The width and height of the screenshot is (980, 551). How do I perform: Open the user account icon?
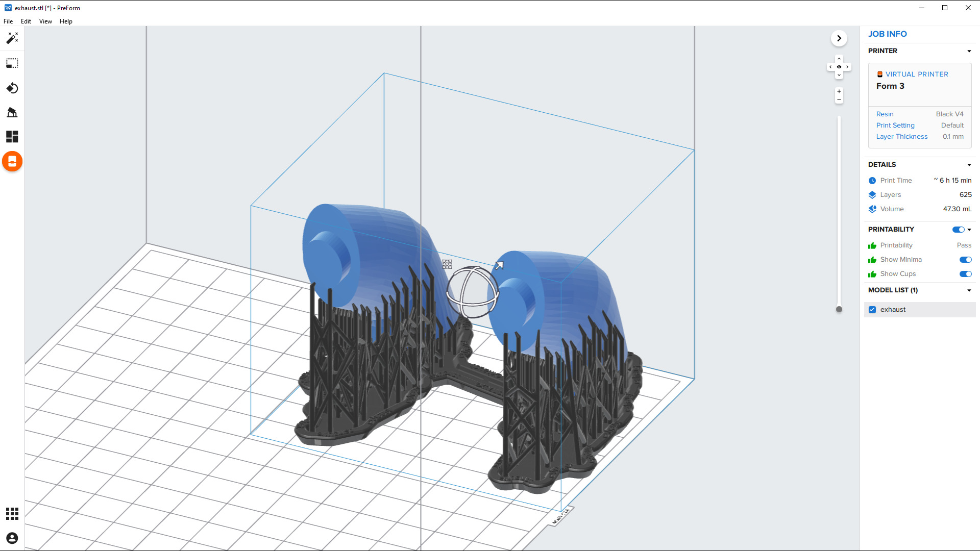[x=12, y=538]
